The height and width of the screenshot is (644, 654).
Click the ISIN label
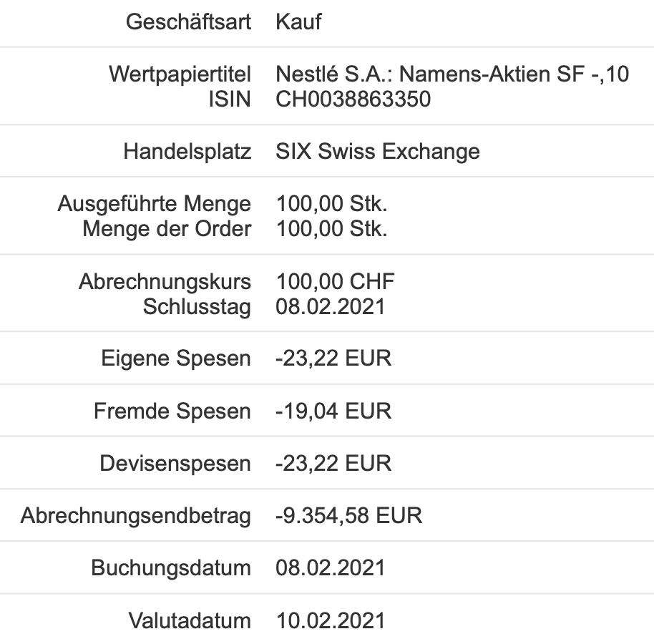click(x=229, y=99)
